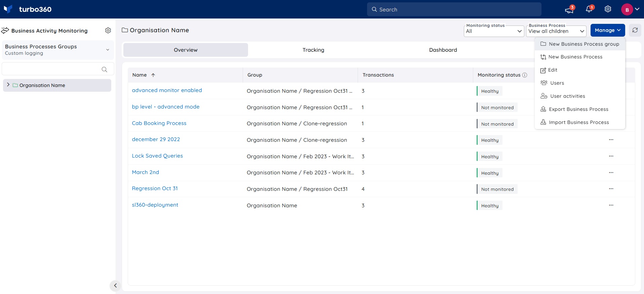Image resolution: width=644 pixels, height=294 pixels.
Task: Open the announcements megaphone icon
Action: pos(569,9)
